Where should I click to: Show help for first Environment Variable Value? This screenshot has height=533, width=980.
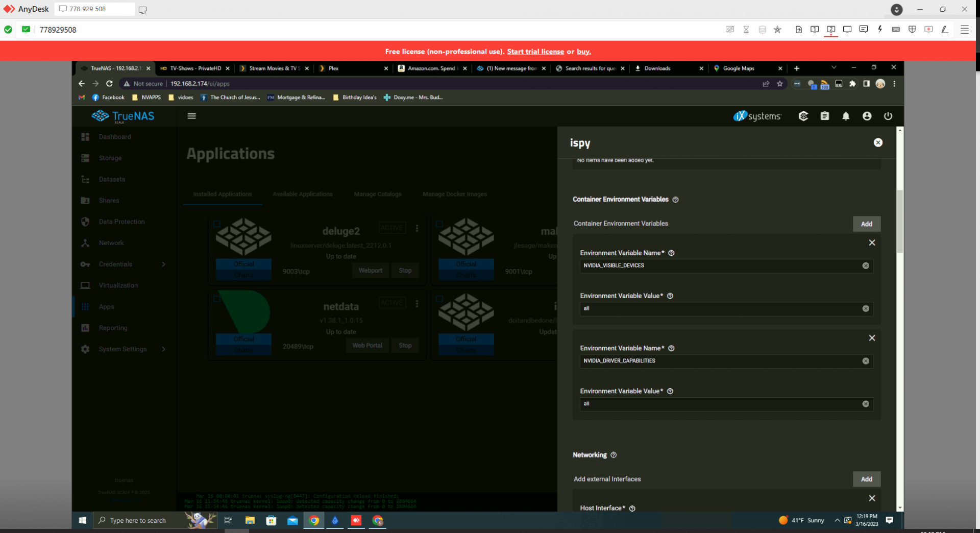(670, 296)
